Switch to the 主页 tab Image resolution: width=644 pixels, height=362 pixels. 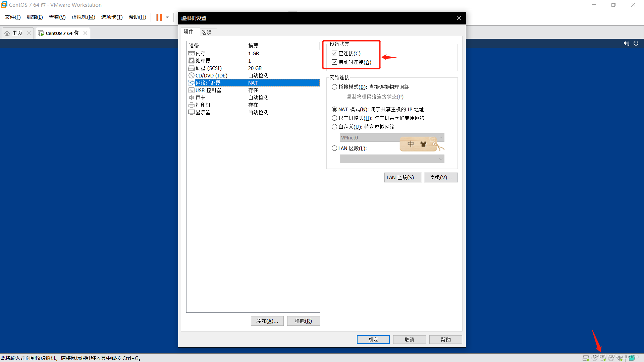pyautogui.click(x=17, y=33)
